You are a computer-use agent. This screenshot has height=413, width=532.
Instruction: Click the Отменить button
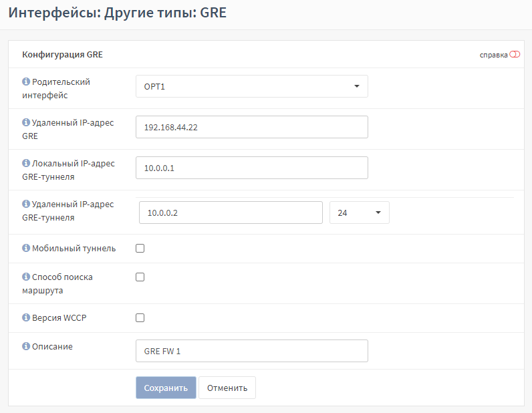tap(227, 388)
